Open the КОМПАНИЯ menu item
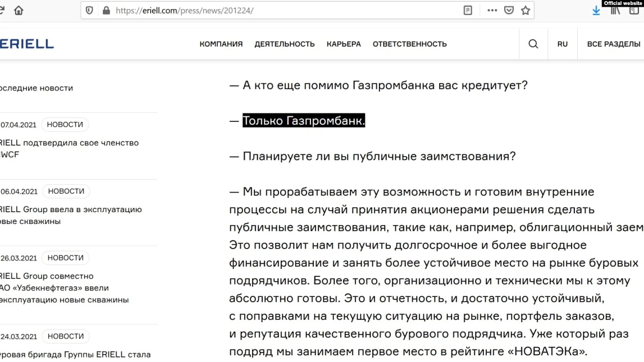The image size is (644, 362). 221,44
